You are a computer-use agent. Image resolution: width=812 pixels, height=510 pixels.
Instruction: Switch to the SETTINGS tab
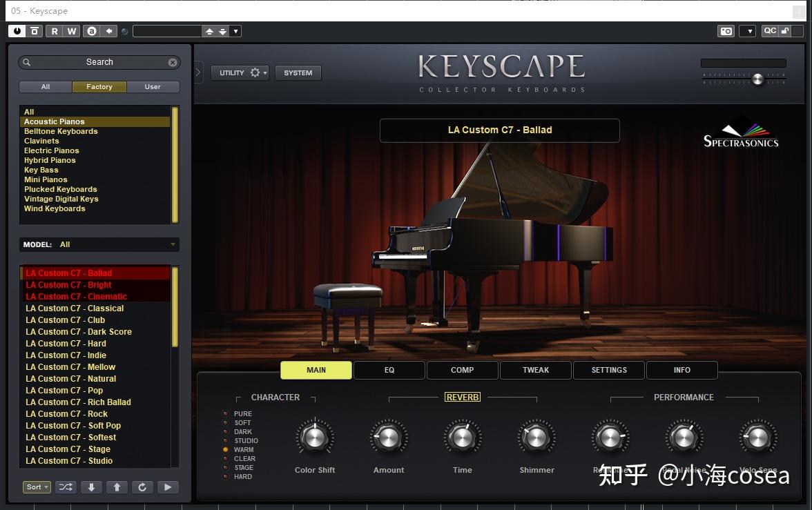(609, 370)
